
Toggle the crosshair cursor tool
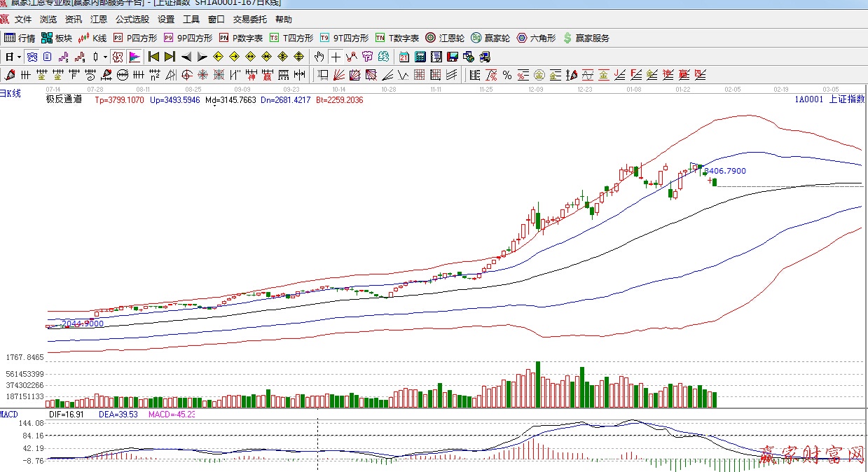(336, 57)
